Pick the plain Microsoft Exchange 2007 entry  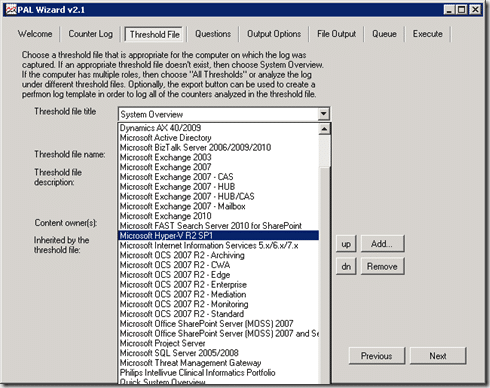pyautogui.click(x=218, y=167)
